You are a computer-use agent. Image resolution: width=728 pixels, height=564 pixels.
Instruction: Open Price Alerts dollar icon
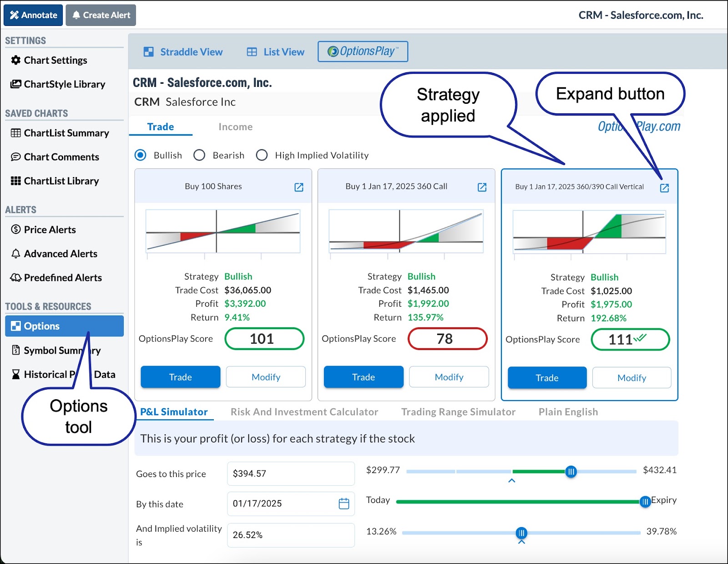coord(16,229)
